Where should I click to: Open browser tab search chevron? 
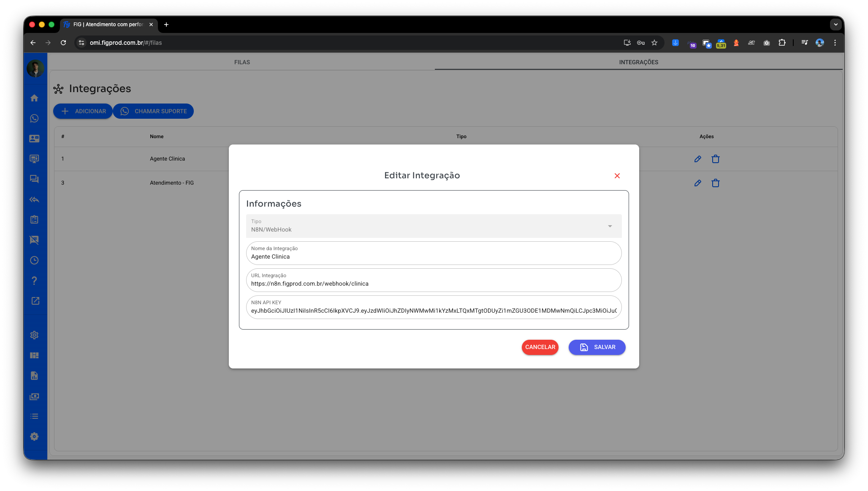(835, 25)
